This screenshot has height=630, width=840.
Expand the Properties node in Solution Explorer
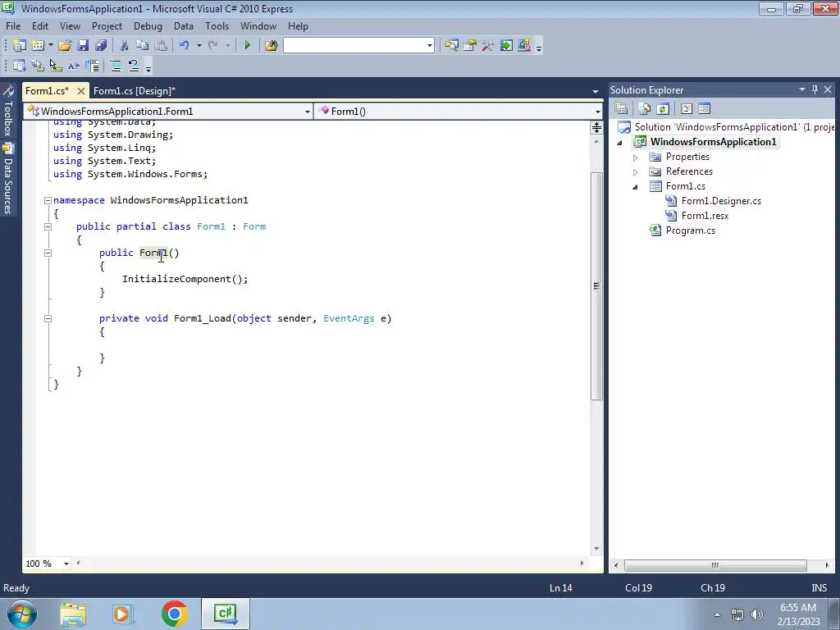pos(636,157)
